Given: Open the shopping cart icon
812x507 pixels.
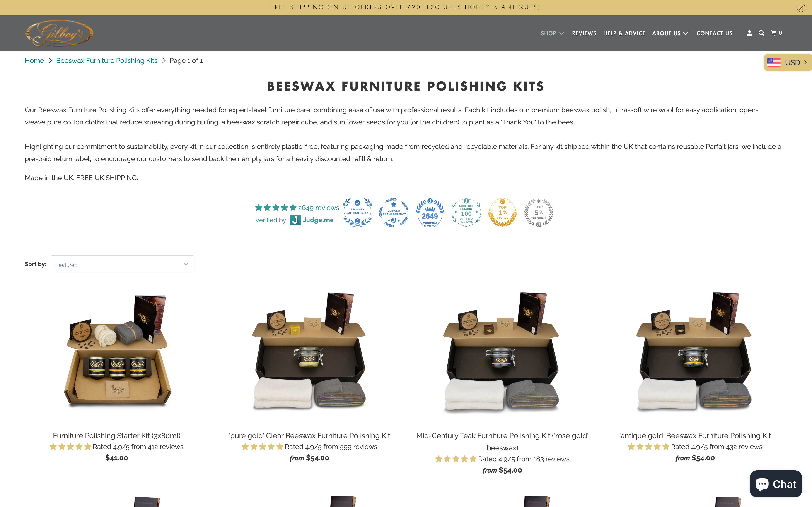Looking at the screenshot, I should point(776,33).
